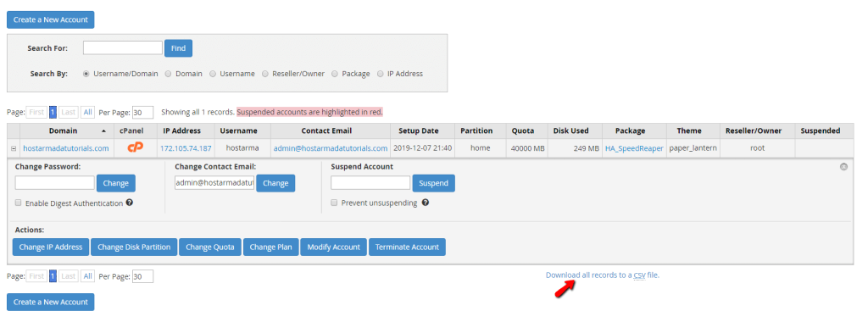Screen dimensions: 868x328
Task: Click the Suspend button
Action: [433, 183]
